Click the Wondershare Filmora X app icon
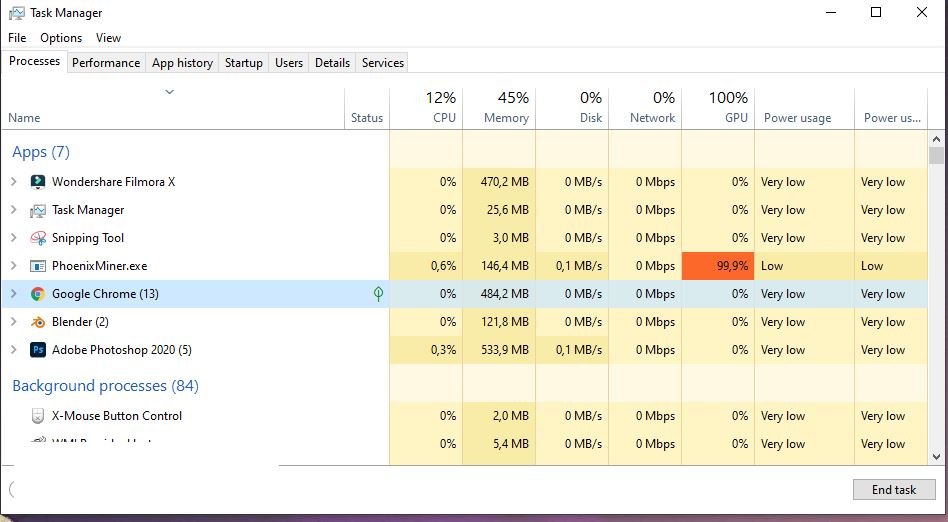This screenshot has width=948, height=522. (x=37, y=181)
